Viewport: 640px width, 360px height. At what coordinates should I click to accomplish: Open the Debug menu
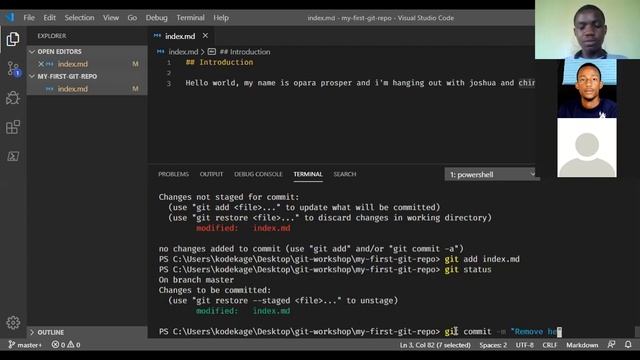pos(156,18)
